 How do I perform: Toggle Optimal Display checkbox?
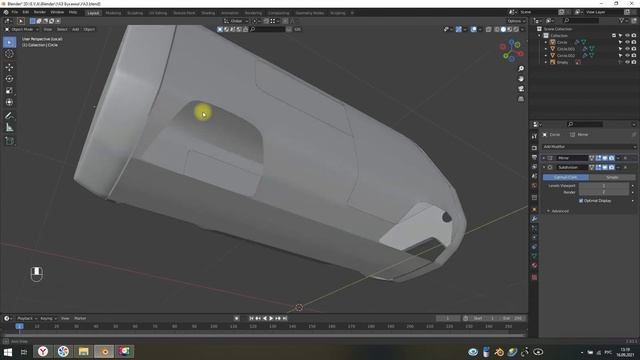pyautogui.click(x=581, y=201)
